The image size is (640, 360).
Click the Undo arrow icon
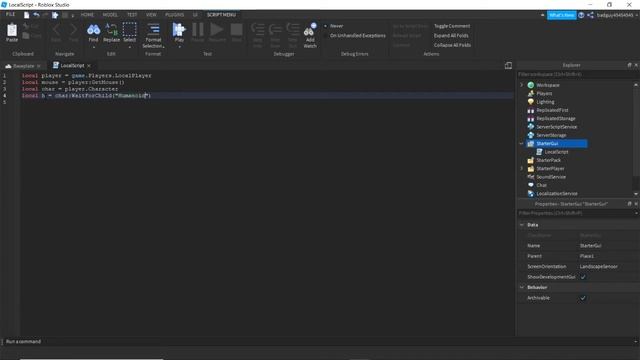click(x=36, y=15)
